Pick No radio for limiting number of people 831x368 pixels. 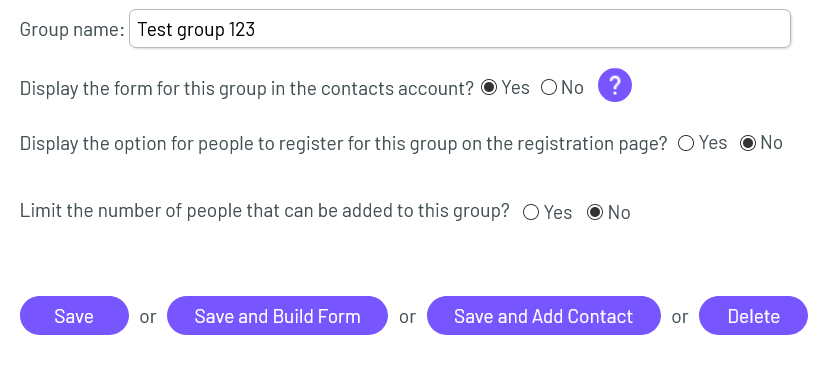[595, 213]
